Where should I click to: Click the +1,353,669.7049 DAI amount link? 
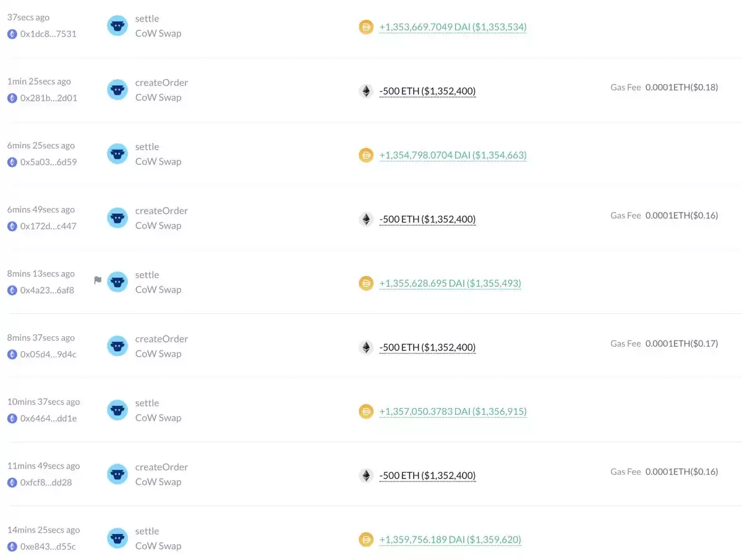[x=453, y=27]
